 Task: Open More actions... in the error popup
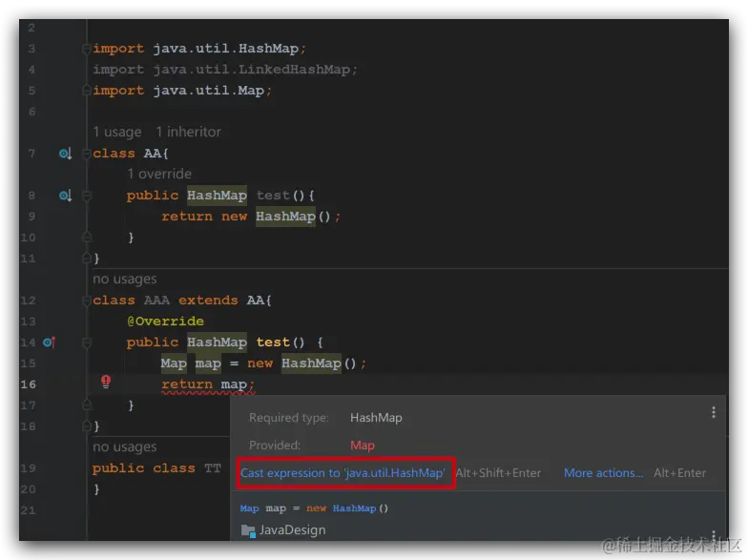click(x=603, y=473)
